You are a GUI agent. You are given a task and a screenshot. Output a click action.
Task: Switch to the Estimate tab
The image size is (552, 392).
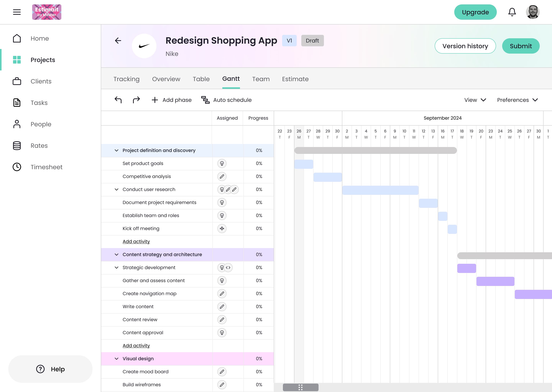[295, 79]
